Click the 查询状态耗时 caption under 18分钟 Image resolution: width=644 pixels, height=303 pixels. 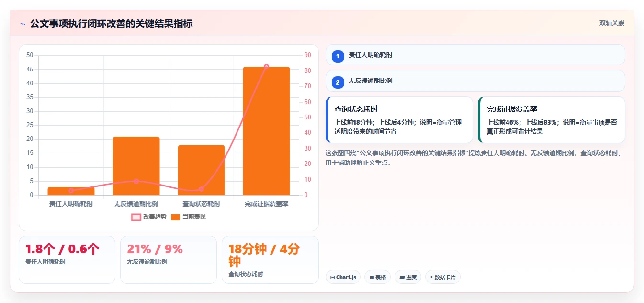246,274
